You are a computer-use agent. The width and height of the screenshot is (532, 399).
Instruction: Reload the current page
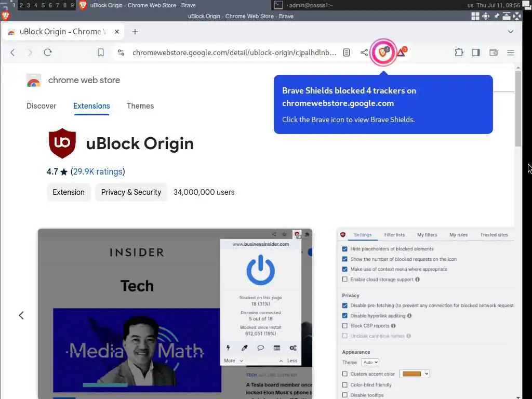pyautogui.click(x=47, y=52)
